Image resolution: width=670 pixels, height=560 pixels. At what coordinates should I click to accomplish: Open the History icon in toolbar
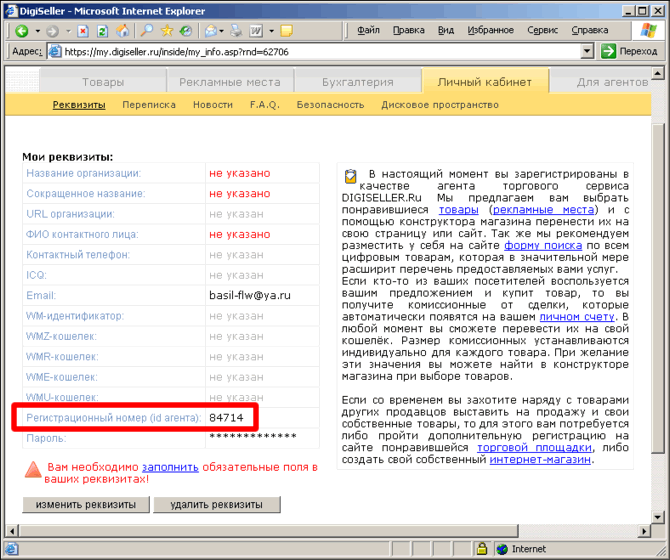click(x=186, y=30)
